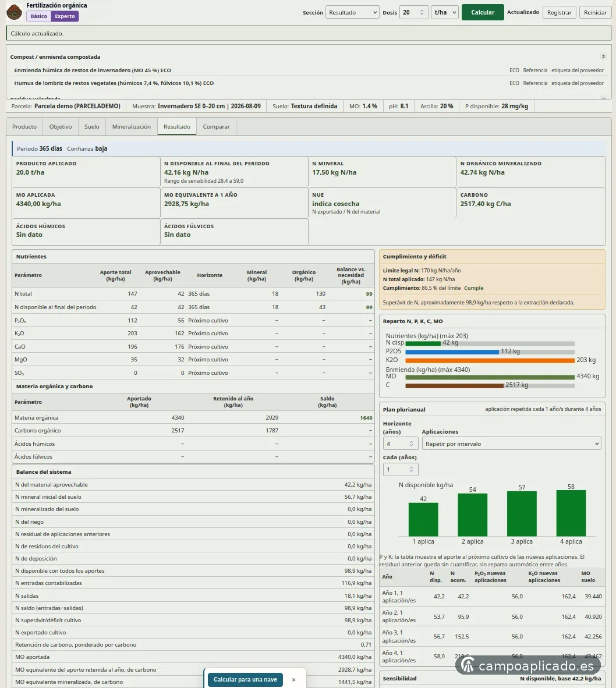The image size is (616, 688).
Task: Click the K₂O row in Nutrientes table
Action: (193, 334)
